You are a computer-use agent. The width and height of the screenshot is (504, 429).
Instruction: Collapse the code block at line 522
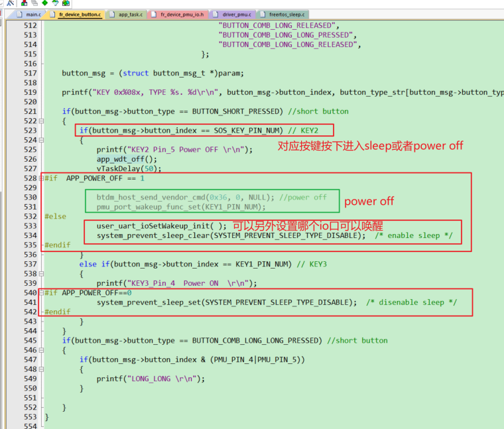coord(41,121)
